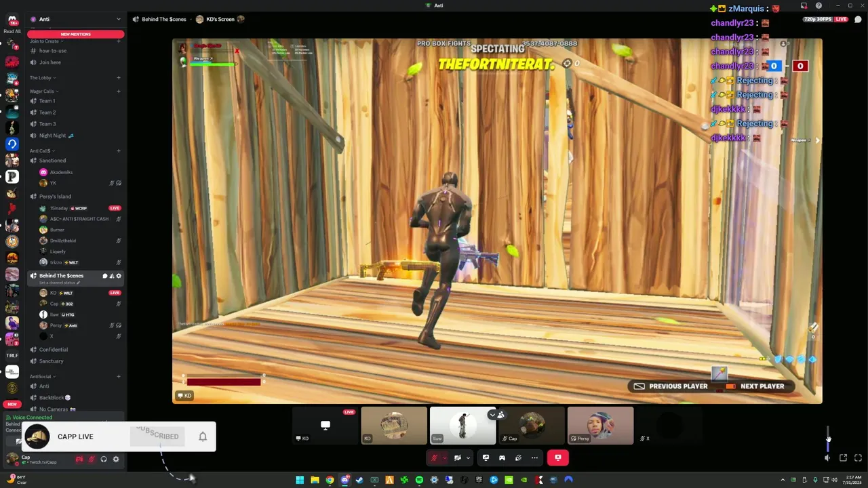The image size is (868, 488).
Task: Collapse the Join to Create category
Action: tap(46, 41)
